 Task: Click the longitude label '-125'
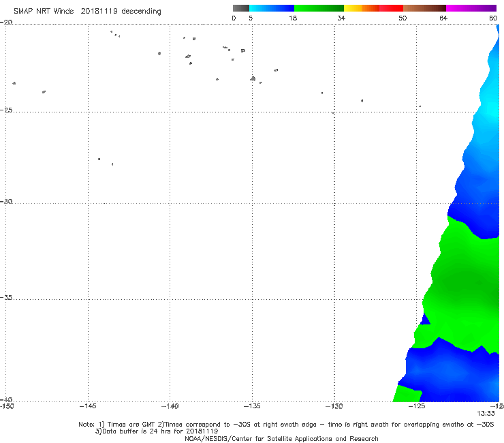pyautogui.click(x=417, y=406)
